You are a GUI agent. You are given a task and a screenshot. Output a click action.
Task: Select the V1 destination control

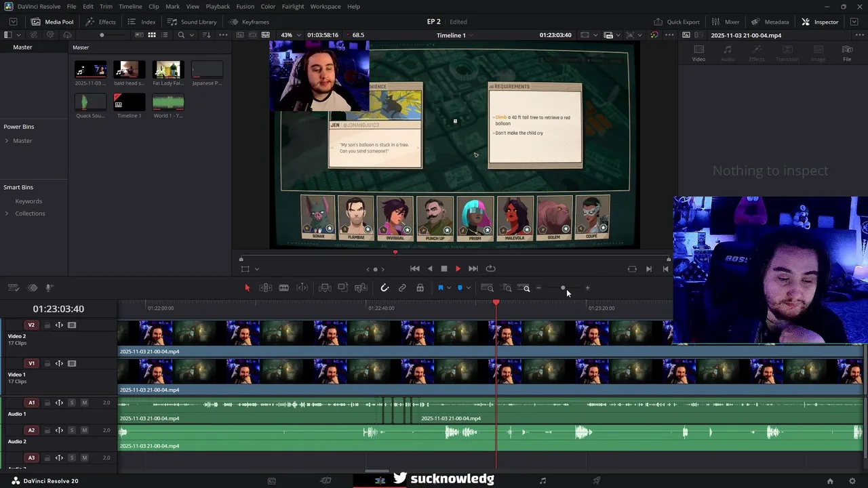tap(31, 364)
